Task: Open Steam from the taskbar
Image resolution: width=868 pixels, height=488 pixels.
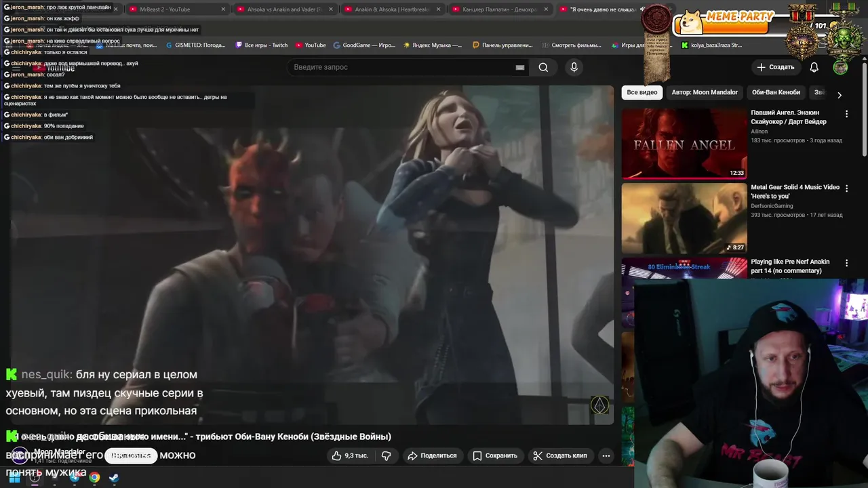Action: 114,478
